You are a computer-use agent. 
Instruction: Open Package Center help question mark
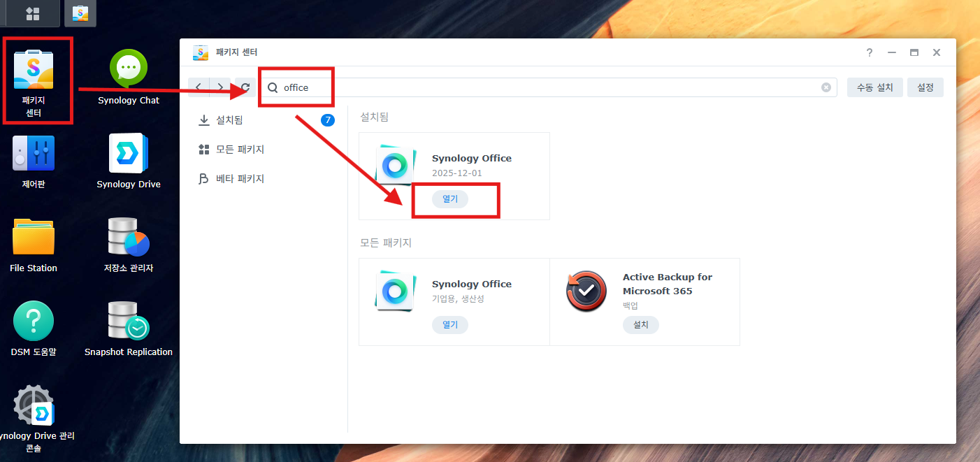[870, 52]
